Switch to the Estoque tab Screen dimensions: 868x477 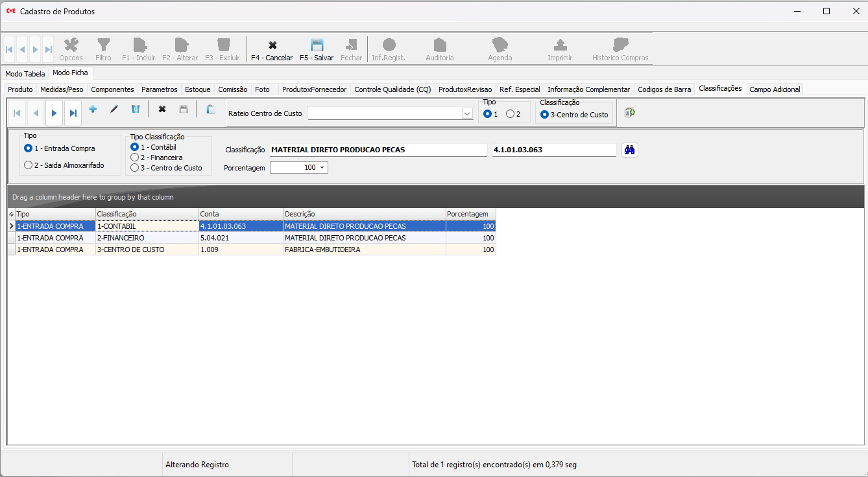tap(197, 89)
